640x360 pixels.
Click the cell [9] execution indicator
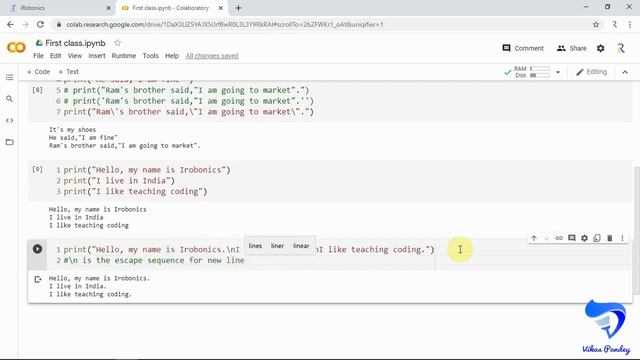37,169
